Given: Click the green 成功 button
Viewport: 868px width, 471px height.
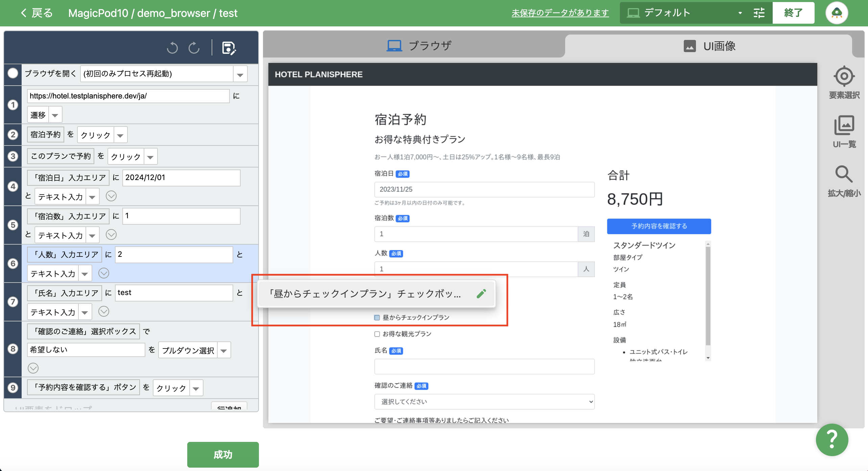Looking at the screenshot, I should [x=223, y=454].
